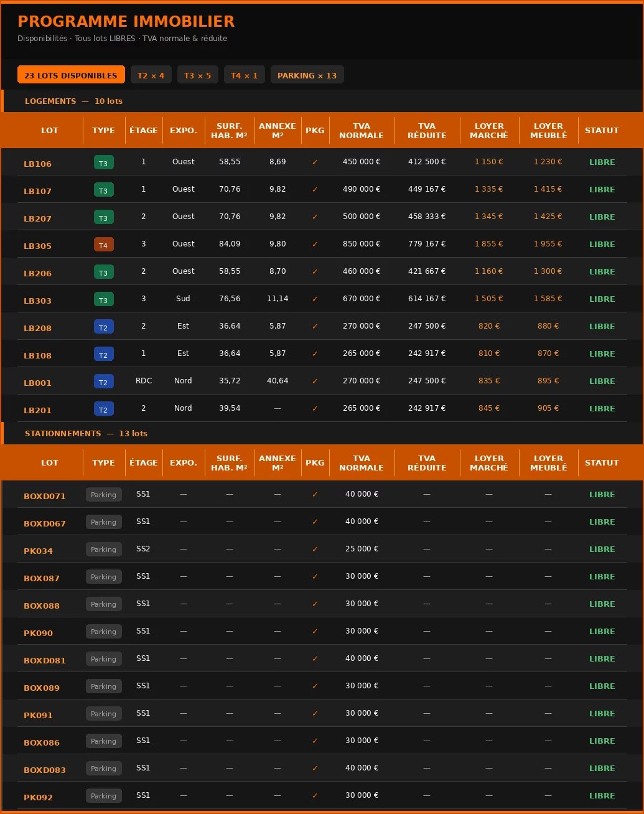Click the 23 LOTS DISPONIBLES button
Viewport: 644px width, 814px height.
pyautogui.click(x=71, y=75)
